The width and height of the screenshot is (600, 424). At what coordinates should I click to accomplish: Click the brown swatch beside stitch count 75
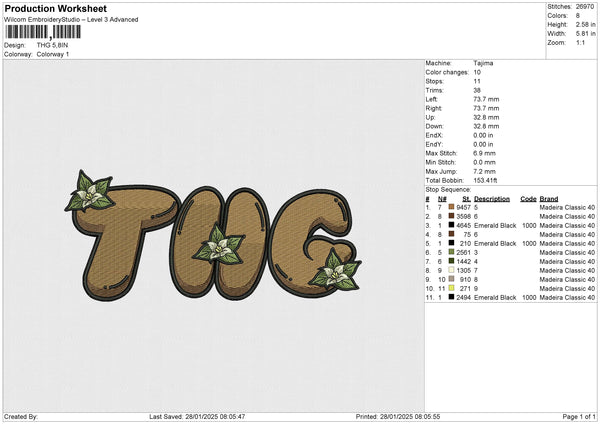(x=451, y=234)
